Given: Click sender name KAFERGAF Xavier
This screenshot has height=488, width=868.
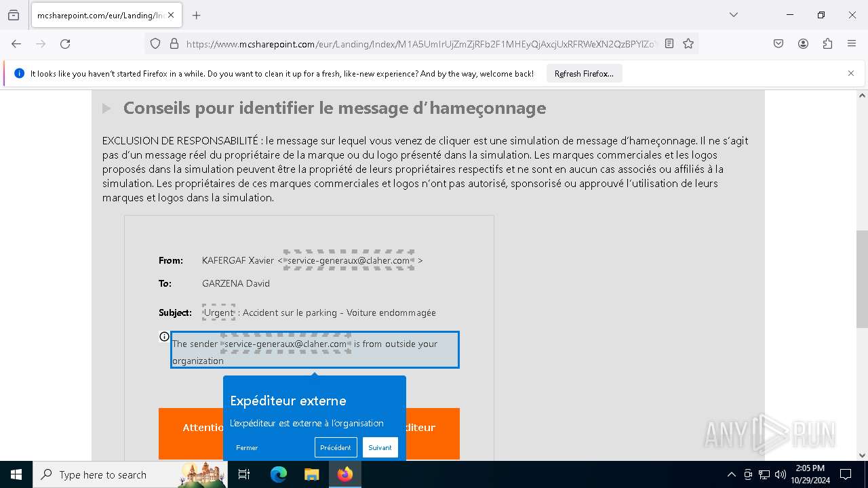Looking at the screenshot, I should point(238,260).
